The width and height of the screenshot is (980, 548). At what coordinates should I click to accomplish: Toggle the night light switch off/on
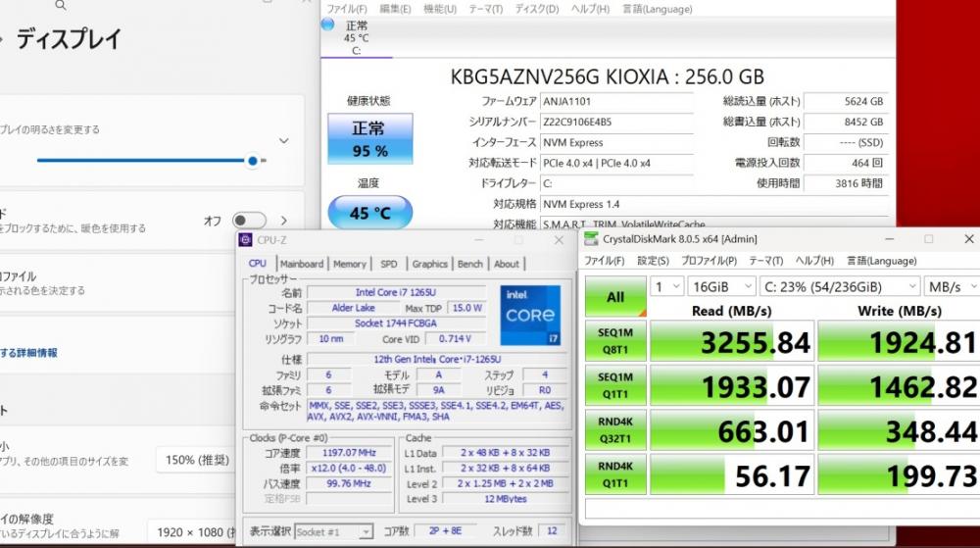[248, 221]
